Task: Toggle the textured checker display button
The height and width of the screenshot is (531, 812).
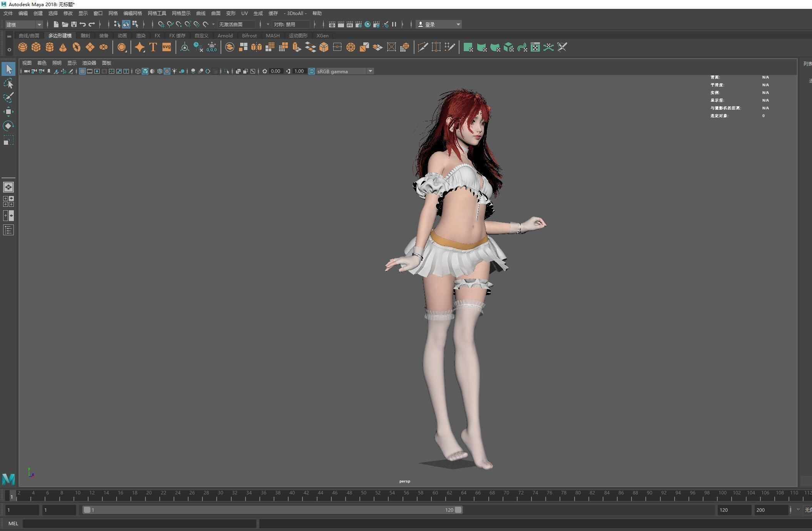Action: pyautogui.click(x=167, y=71)
